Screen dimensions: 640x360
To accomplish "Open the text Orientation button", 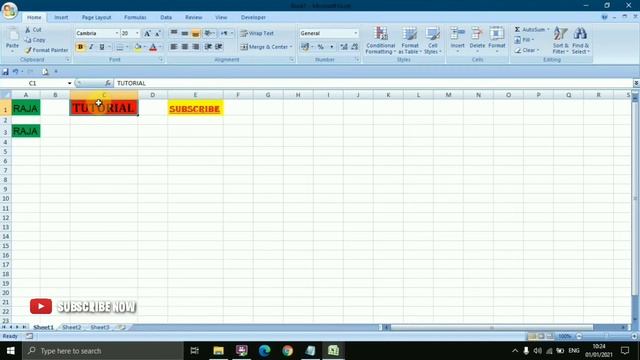I will [209, 33].
